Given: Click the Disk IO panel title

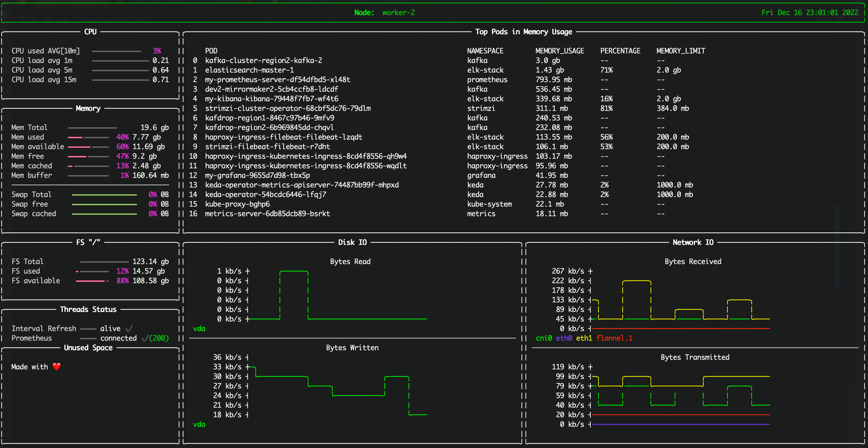Looking at the screenshot, I should 352,243.
